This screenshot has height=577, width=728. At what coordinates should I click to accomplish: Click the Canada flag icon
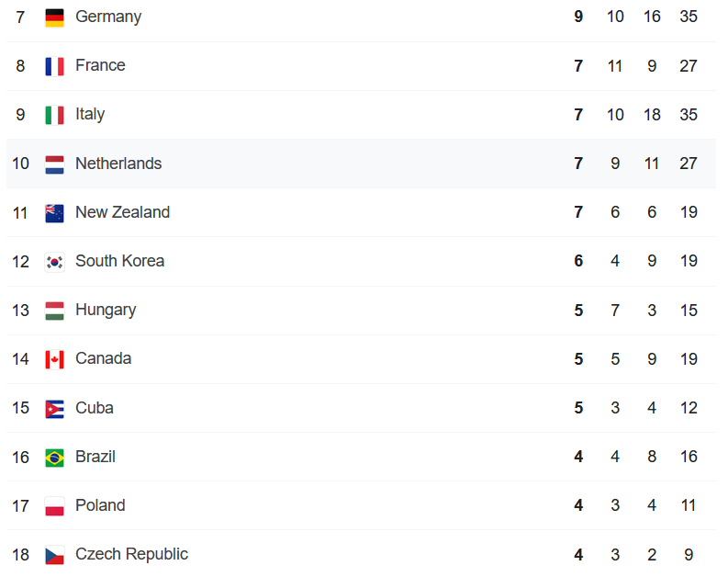(54, 359)
